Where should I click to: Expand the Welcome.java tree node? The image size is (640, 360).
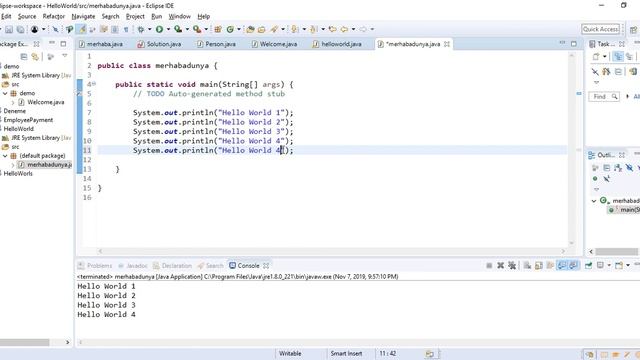pyautogui.click(x=13, y=102)
